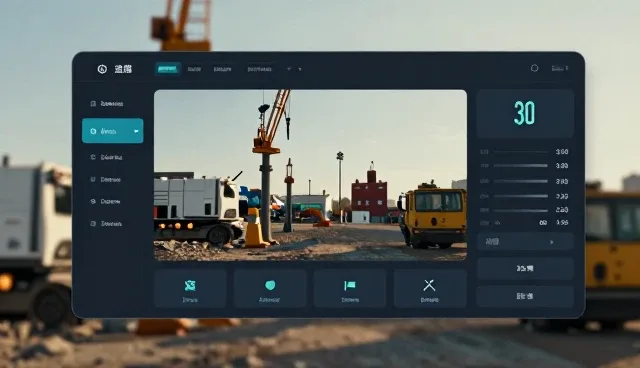640x368 pixels.
Task: Expand the highlighted teal sidebar item's dropdown arrow
Action: click(136, 131)
